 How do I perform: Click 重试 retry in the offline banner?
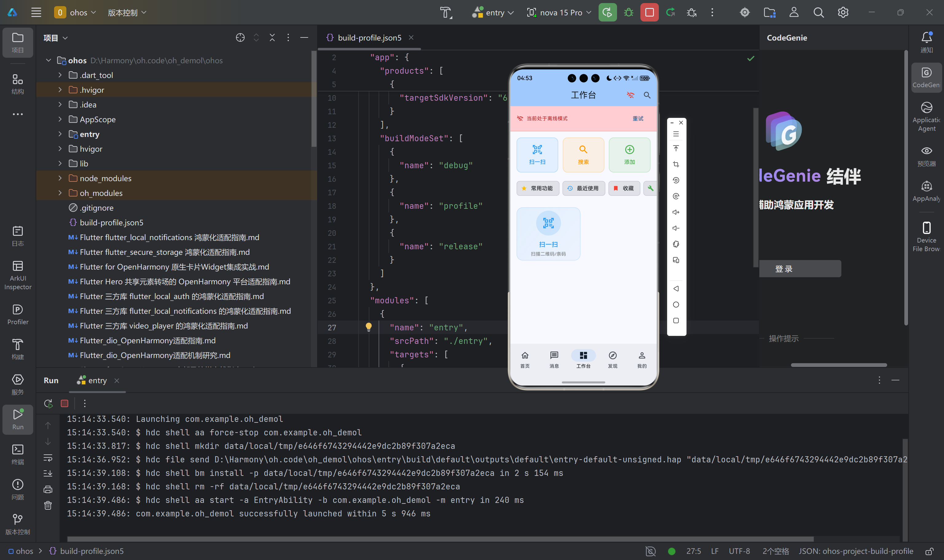point(638,119)
